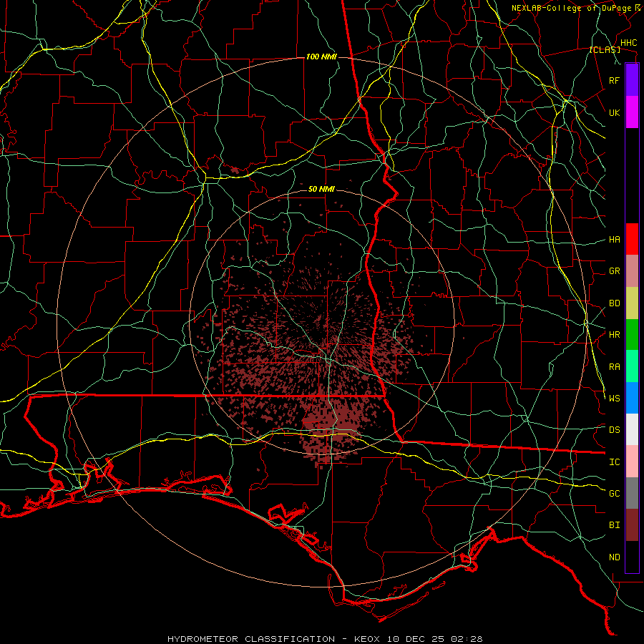This screenshot has width=644, height=644.
Task: Click the HA red legend swatch
Action: tap(632, 239)
